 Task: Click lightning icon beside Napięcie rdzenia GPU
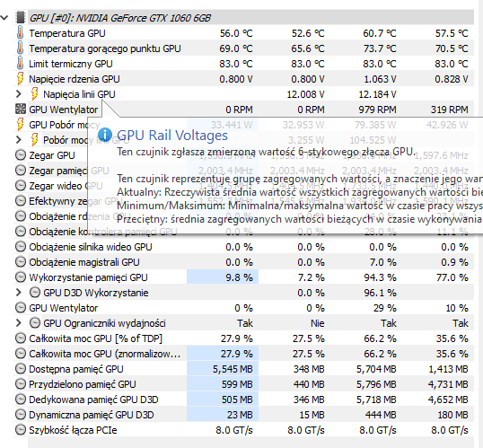coord(20,79)
